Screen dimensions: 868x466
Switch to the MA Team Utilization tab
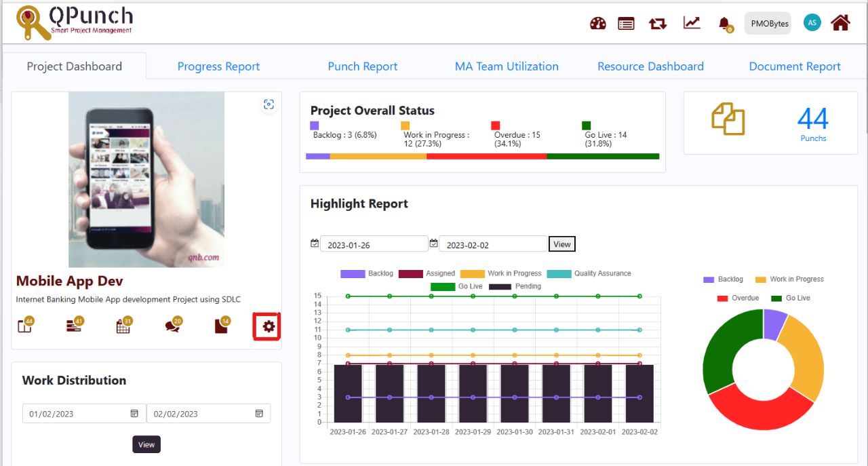(x=507, y=66)
